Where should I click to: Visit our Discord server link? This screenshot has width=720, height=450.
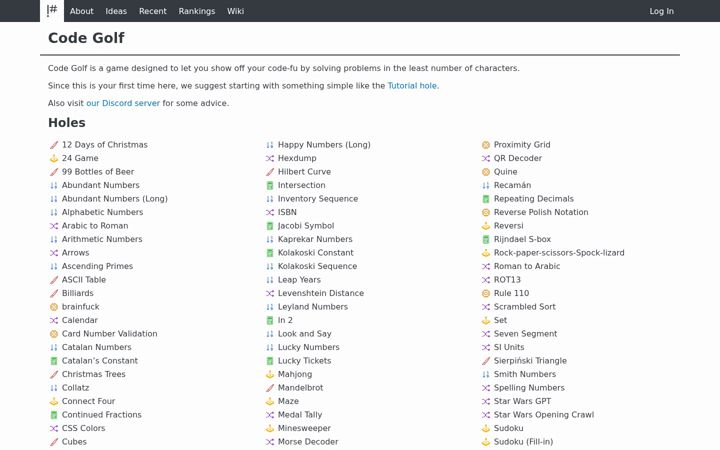(123, 103)
